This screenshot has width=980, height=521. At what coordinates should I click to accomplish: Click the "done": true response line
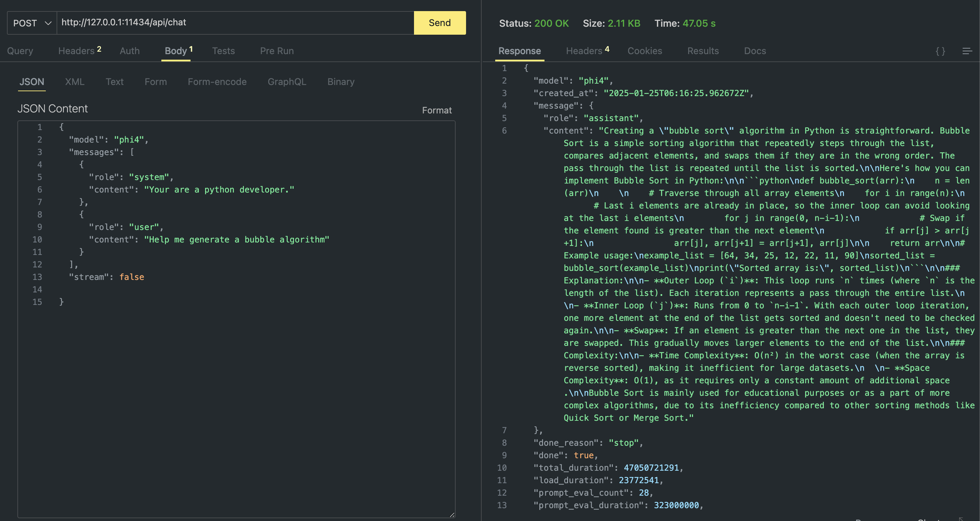pyautogui.click(x=566, y=455)
